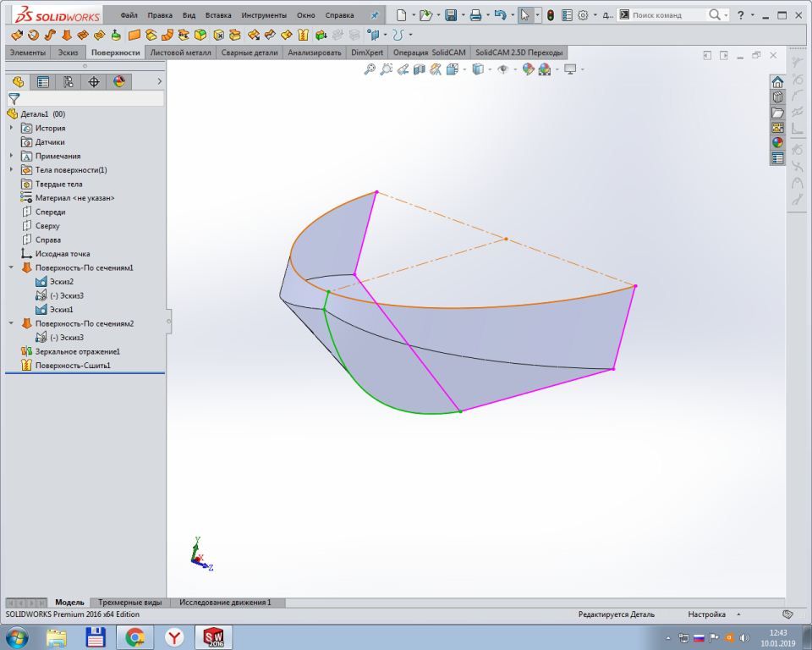Open the DisplayManager color ball tab
Screen dimensions: 812x650
(x=118, y=82)
